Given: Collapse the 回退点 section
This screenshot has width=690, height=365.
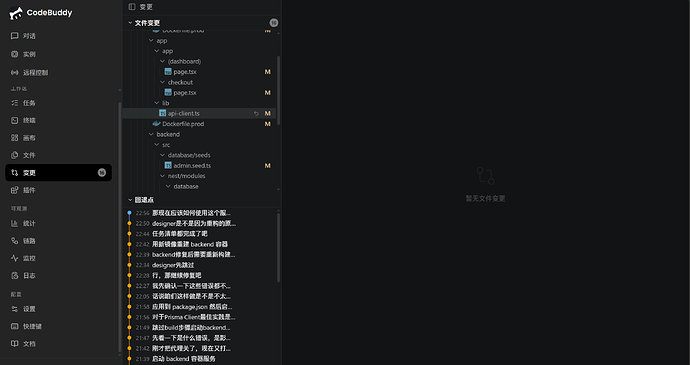Looking at the screenshot, I should click(x=130, y=200).
